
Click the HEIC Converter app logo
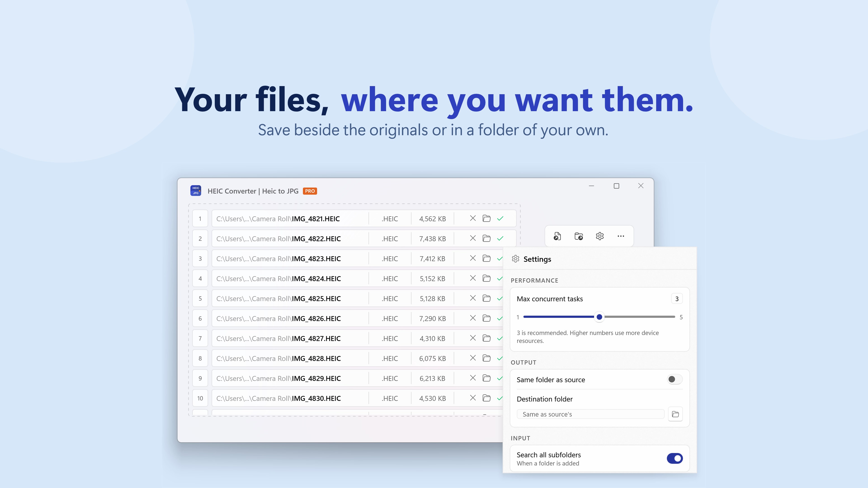[x=196, y=191]
